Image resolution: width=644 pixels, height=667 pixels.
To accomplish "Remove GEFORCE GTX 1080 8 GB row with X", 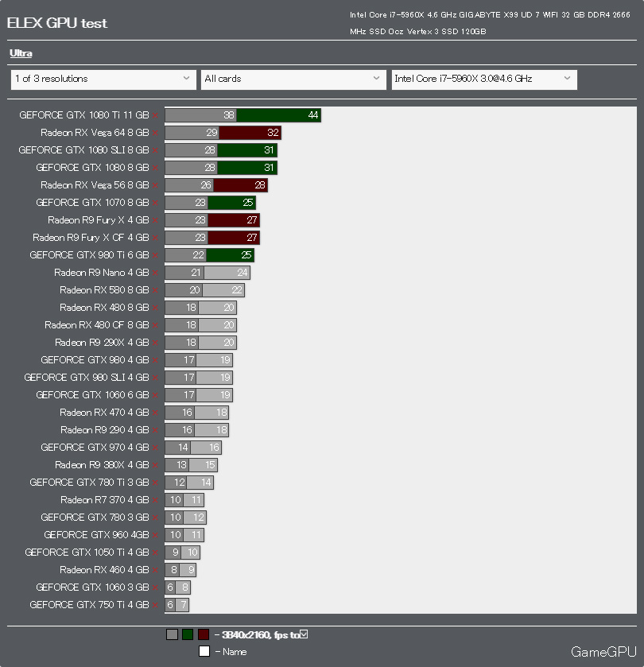I will [x=155, y=168].
